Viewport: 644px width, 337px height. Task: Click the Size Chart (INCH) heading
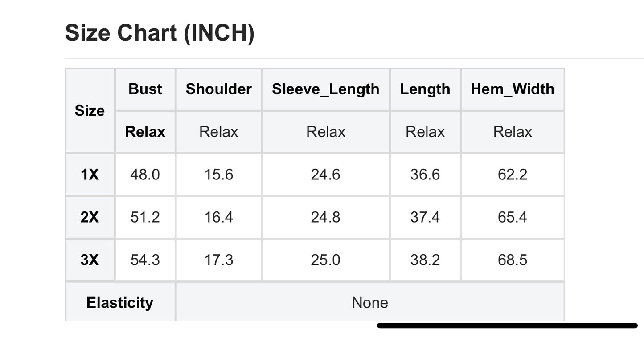pyautogui.click(x=160, y=33)
